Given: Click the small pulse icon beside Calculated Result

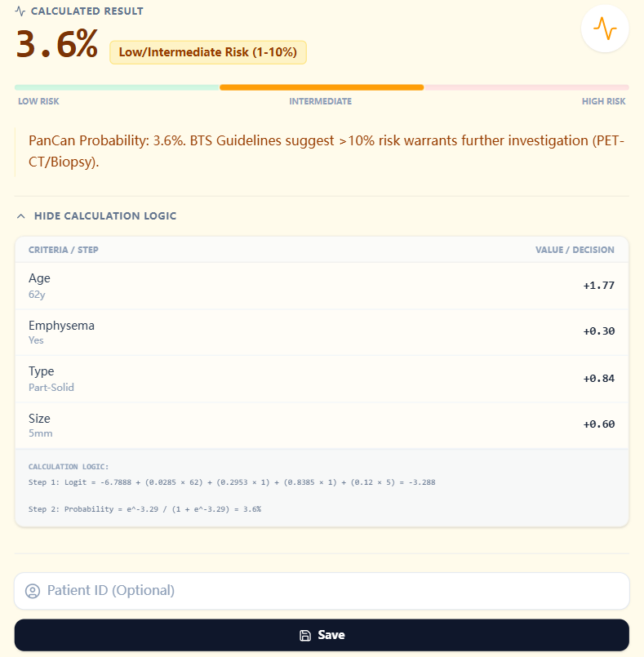Looking at the screenshot, I should point(20,11).
